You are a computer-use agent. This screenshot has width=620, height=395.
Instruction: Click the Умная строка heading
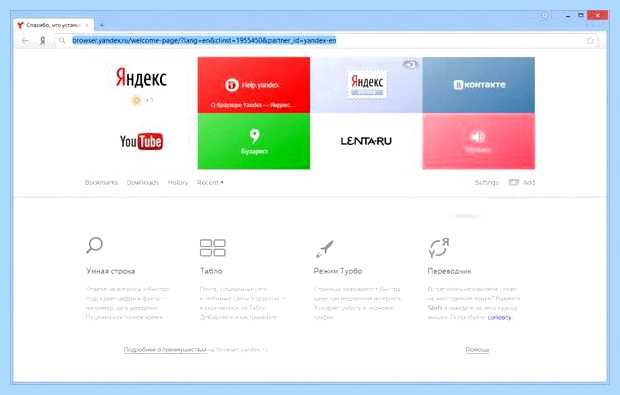[110, 271]
